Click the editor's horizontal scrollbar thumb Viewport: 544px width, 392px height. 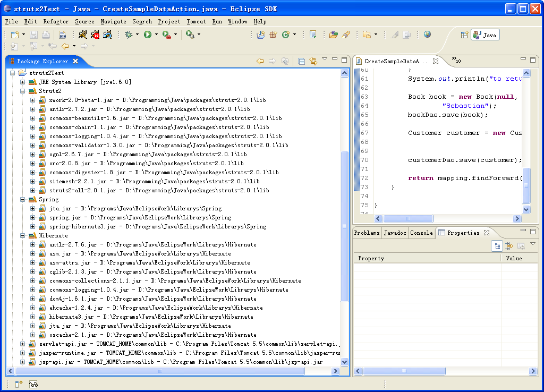tap(408, 218)
